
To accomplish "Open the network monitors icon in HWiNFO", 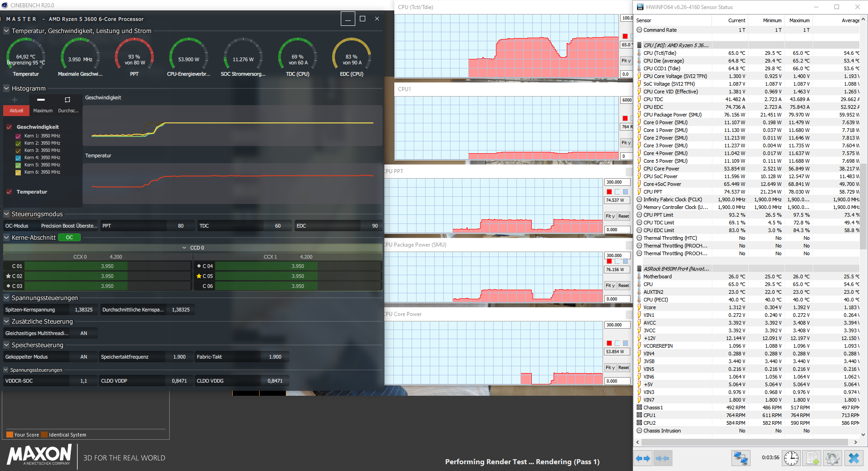I will (x=741, y=458).
